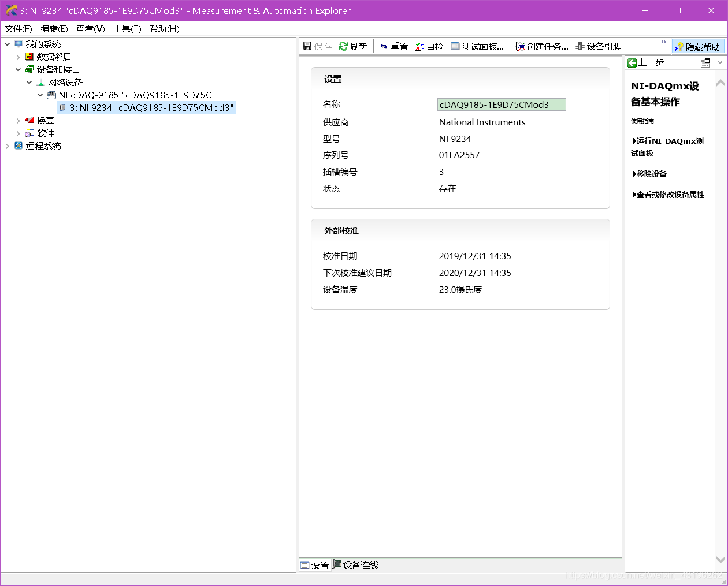Open the 查看(V) menu

91,28
